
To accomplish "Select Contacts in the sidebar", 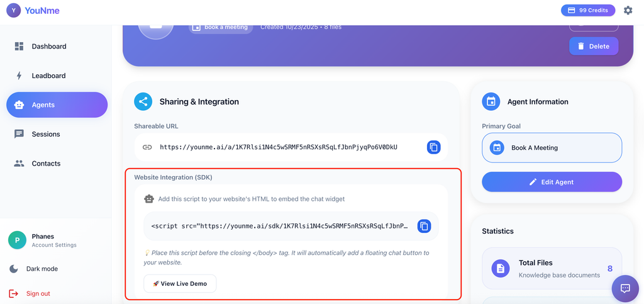I will (57, 164).
